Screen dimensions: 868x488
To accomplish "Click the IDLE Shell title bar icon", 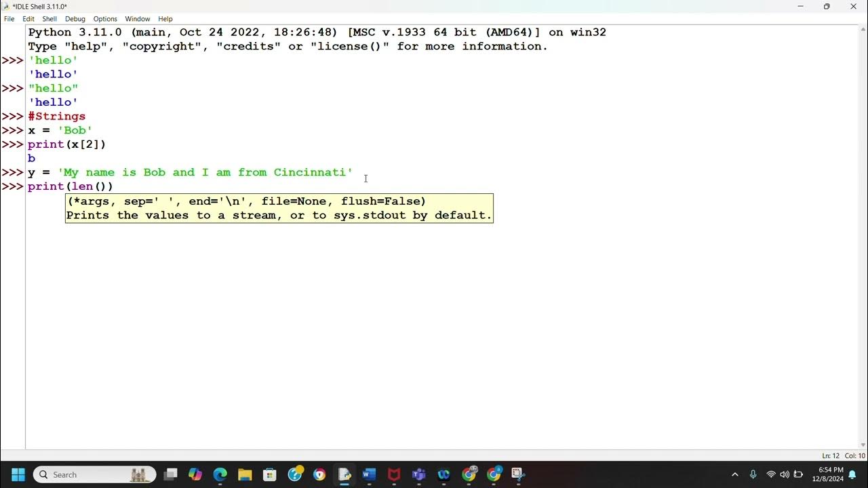I will pos(6,6).
